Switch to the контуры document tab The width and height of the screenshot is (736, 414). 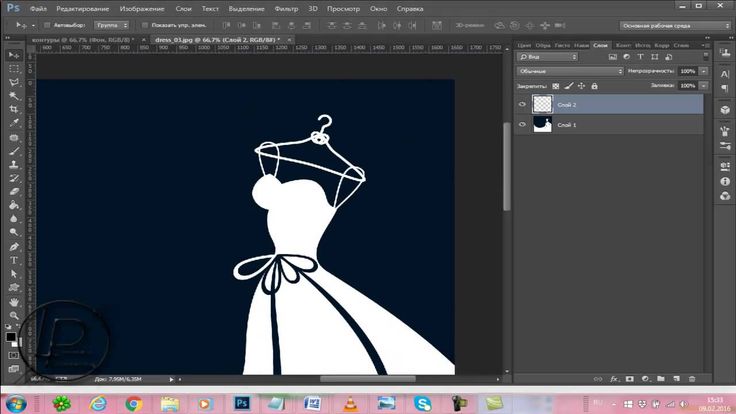82,38
